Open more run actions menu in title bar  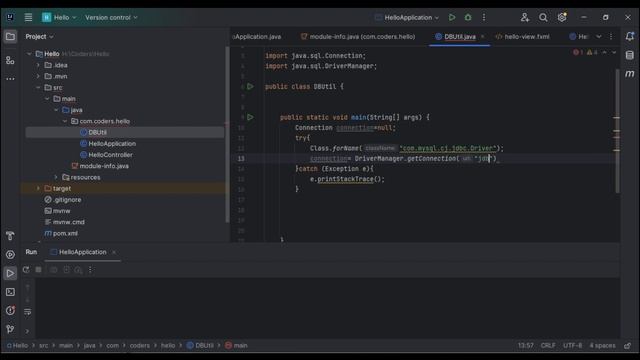coord(484,18)
